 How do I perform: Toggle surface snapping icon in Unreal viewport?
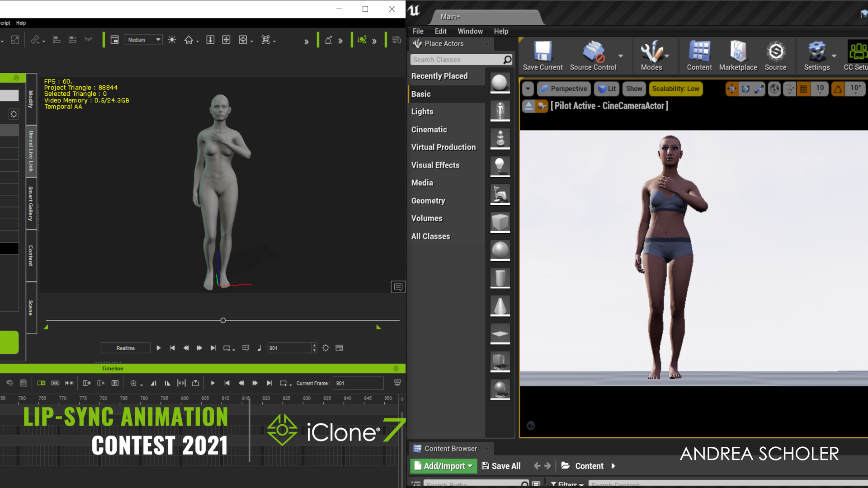(x=789, y=89)
